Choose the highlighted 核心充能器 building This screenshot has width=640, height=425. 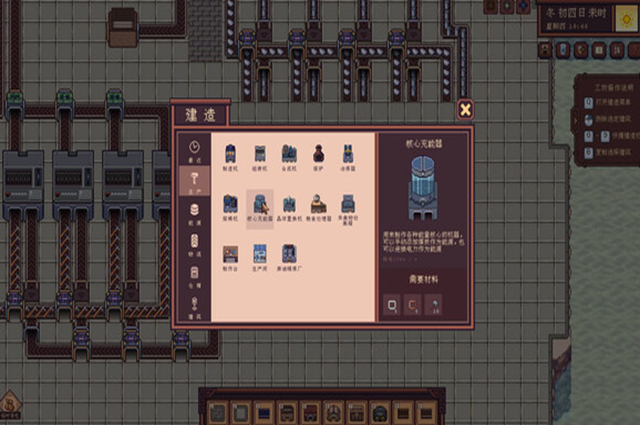click(260, 209)
